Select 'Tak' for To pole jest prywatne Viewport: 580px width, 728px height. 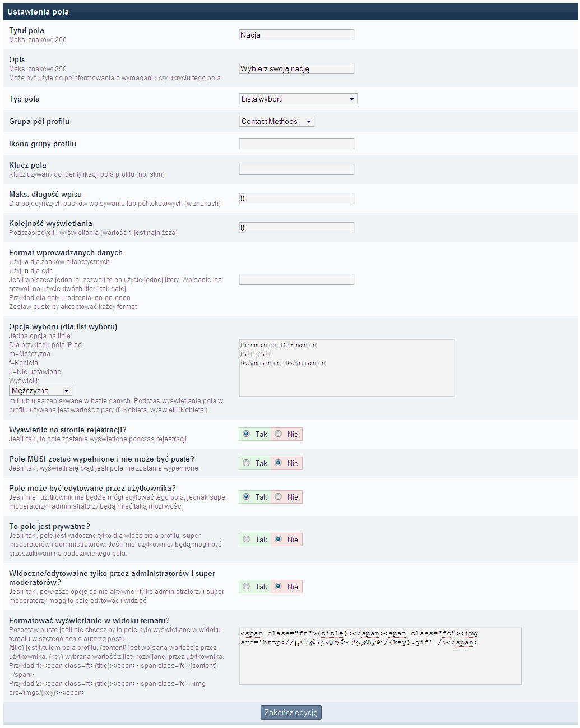(x=247, y=540)
